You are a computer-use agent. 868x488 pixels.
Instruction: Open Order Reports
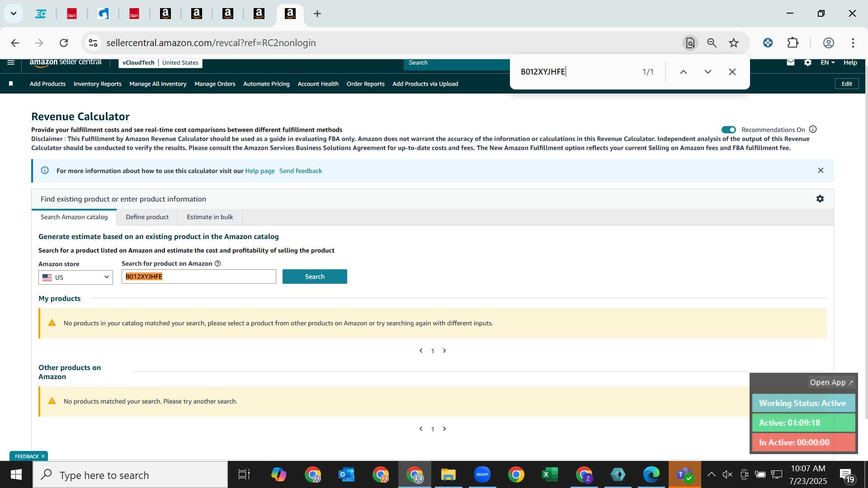[x=365, y=84]
